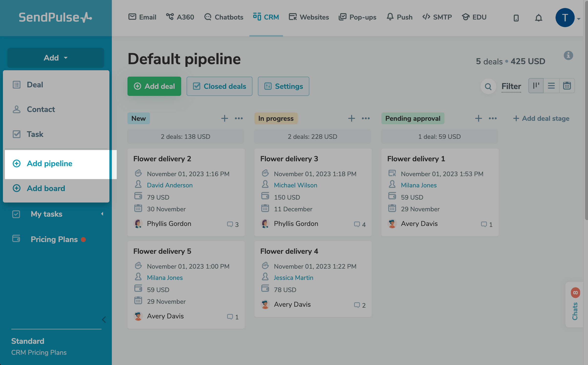Open the notifications bell icon
The width and height of the screenshot is (588, 365).
tap(538, 18)
